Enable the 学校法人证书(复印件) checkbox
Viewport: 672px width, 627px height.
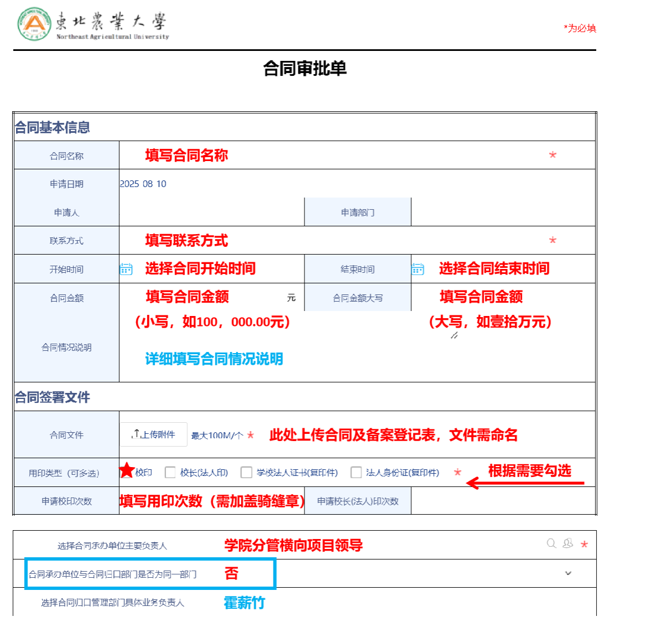pyautogui.click(x=246, y=473)
